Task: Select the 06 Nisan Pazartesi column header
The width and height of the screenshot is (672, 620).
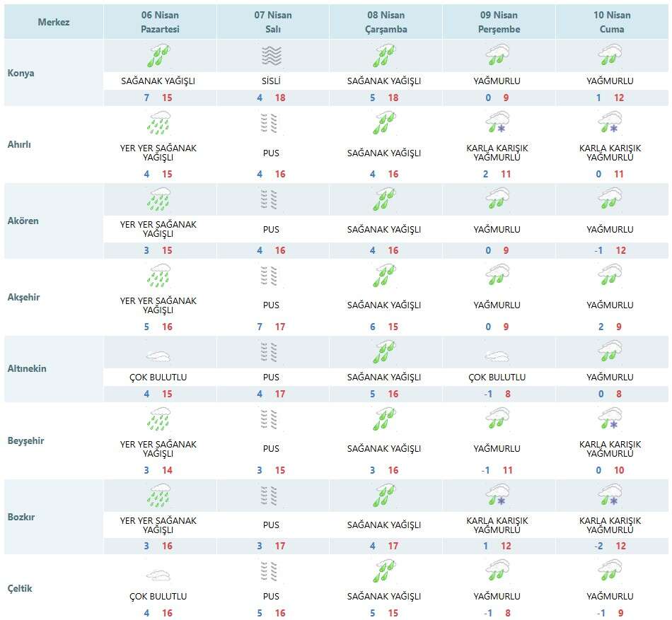Action: [158, 22]
